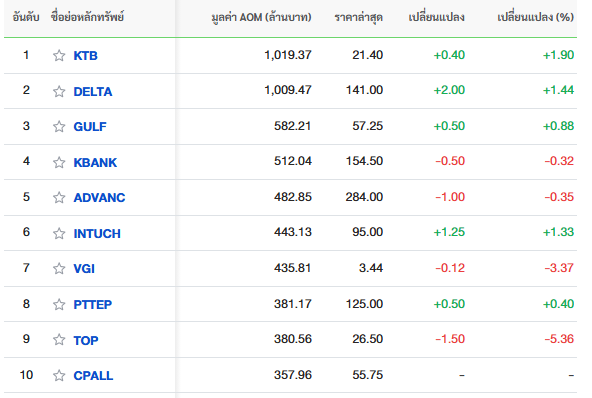The height and width of the screenshot is (398, 592).
Task: Open the CPALL stock page
Action: coord(93,375)
